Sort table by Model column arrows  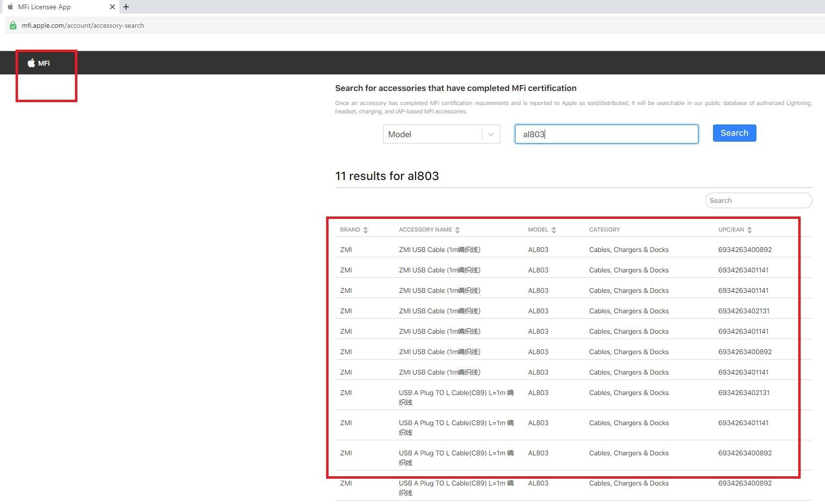point(554,230)
